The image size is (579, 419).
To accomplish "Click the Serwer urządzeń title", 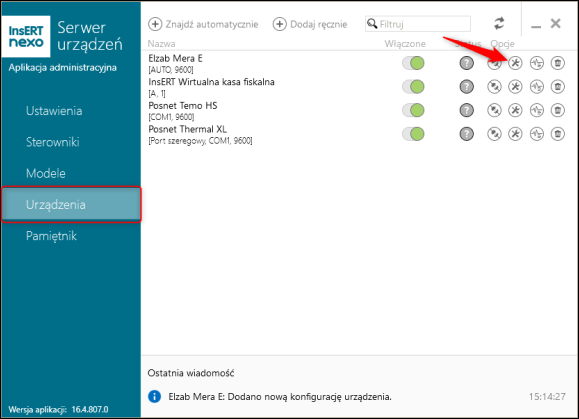I will 90,36.
